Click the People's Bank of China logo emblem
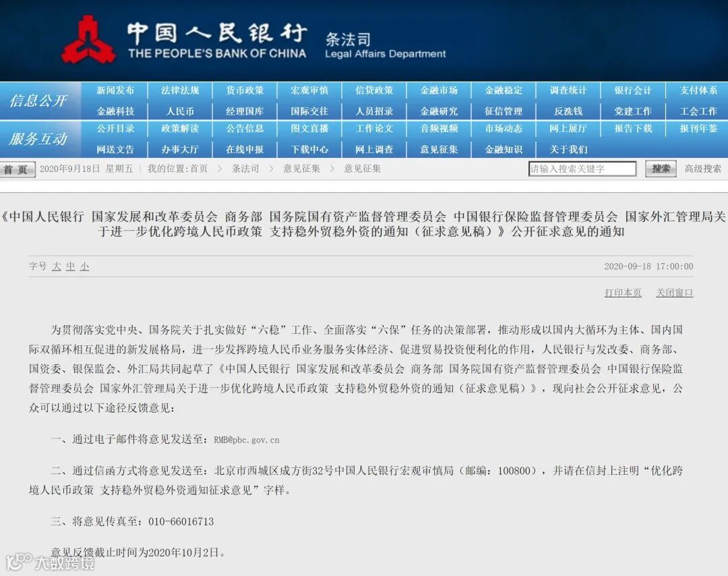Image resolution: width=728 pixels, height=576 pixels. pyautogui.click(x=89, y=40)
